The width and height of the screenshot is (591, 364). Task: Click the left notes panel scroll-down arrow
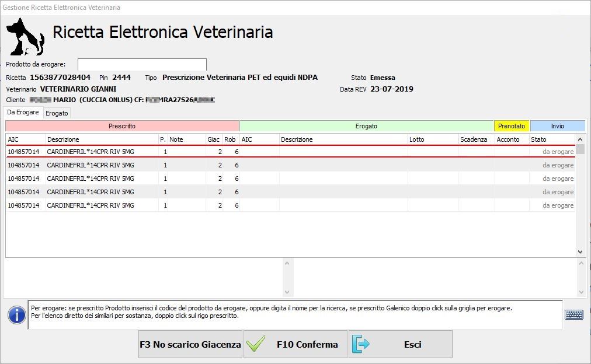point(287,292)
